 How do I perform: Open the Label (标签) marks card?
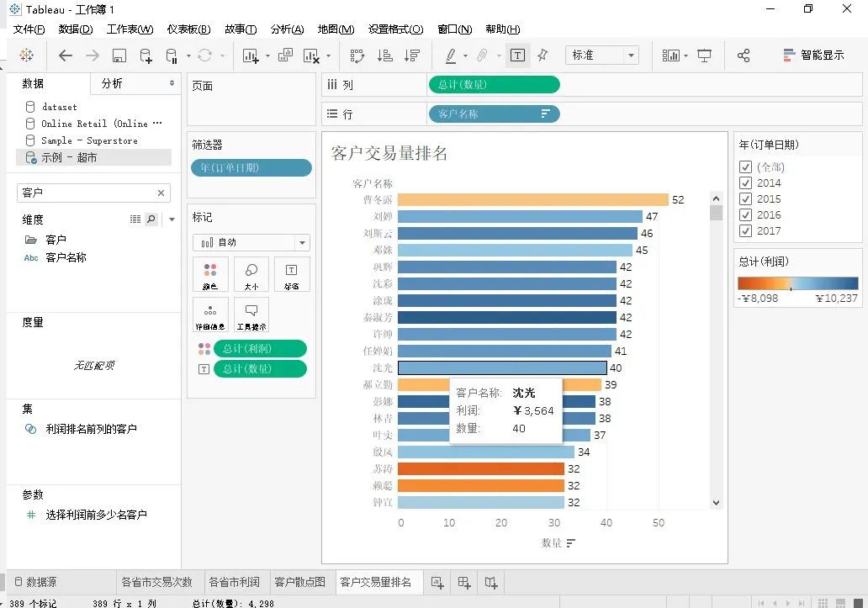point(292,274)
